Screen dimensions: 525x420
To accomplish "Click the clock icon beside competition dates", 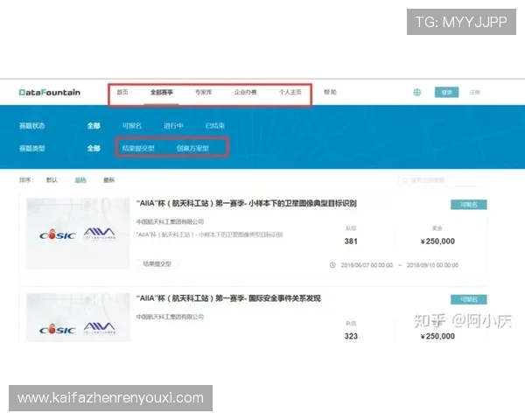I will pos(332,265).
